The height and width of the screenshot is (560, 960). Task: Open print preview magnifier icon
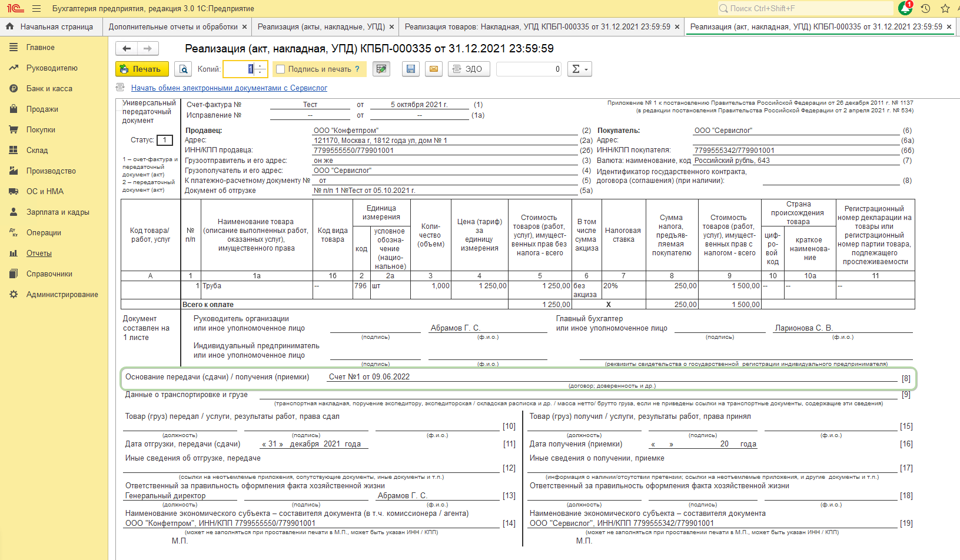184,69
